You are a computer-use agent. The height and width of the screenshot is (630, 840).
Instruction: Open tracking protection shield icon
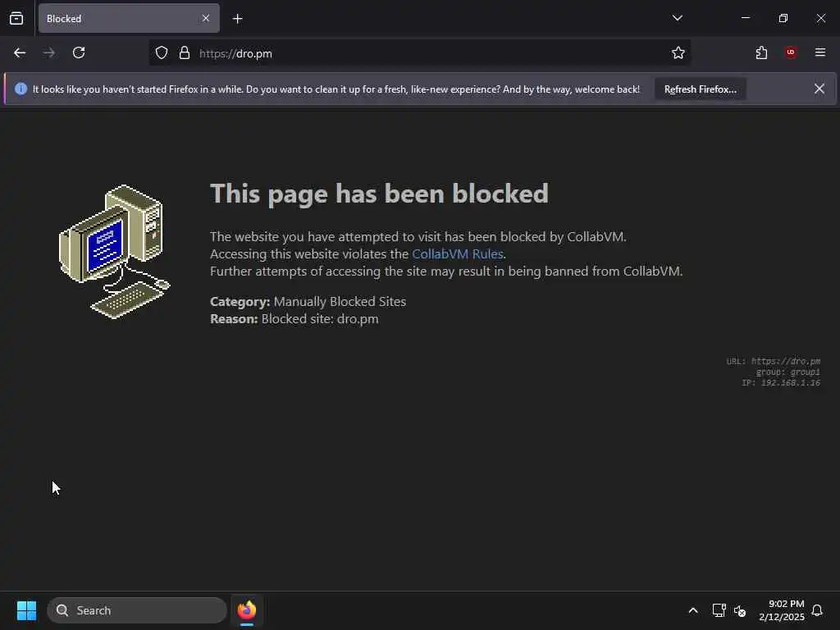[162, 53]
